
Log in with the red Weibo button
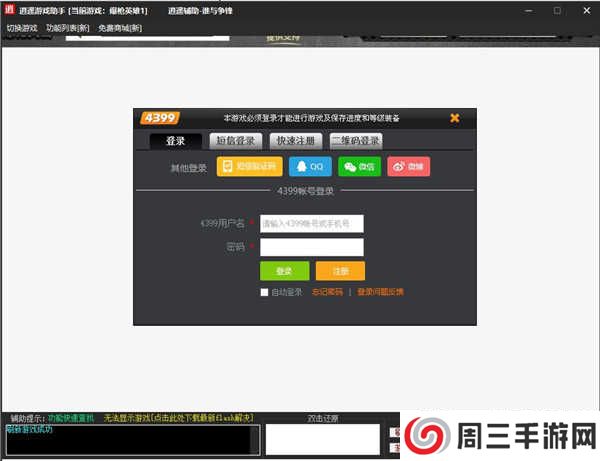[408, 166]
